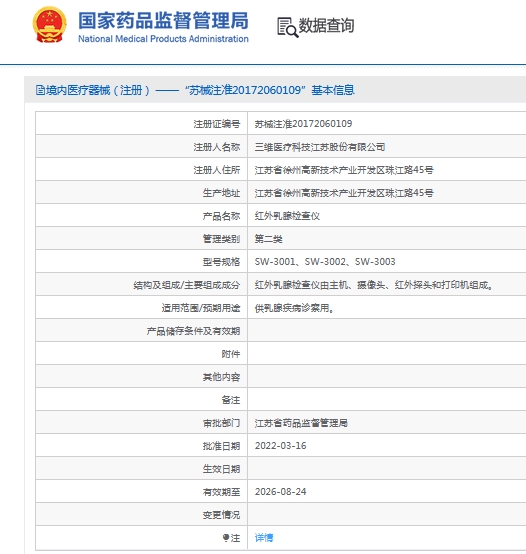Click the 变更情况 label
Screen dimensions: 526x554
point(221,515)
